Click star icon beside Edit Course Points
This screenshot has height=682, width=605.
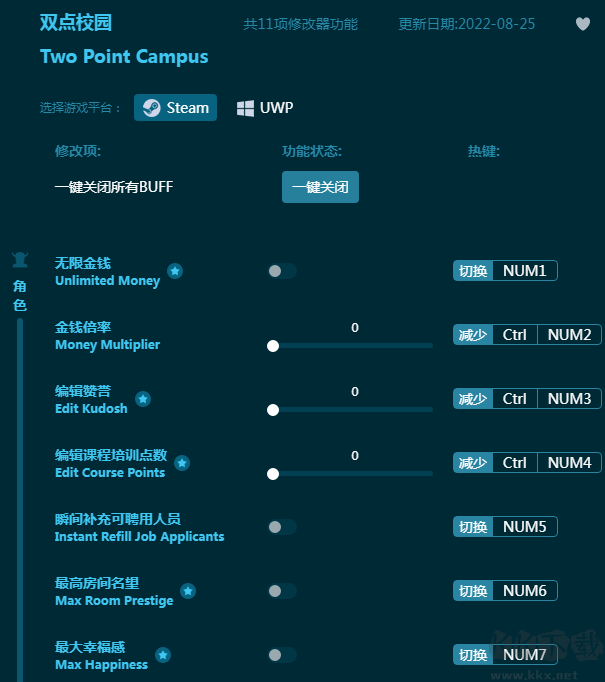pyautogui.click(x=182, y=463)
